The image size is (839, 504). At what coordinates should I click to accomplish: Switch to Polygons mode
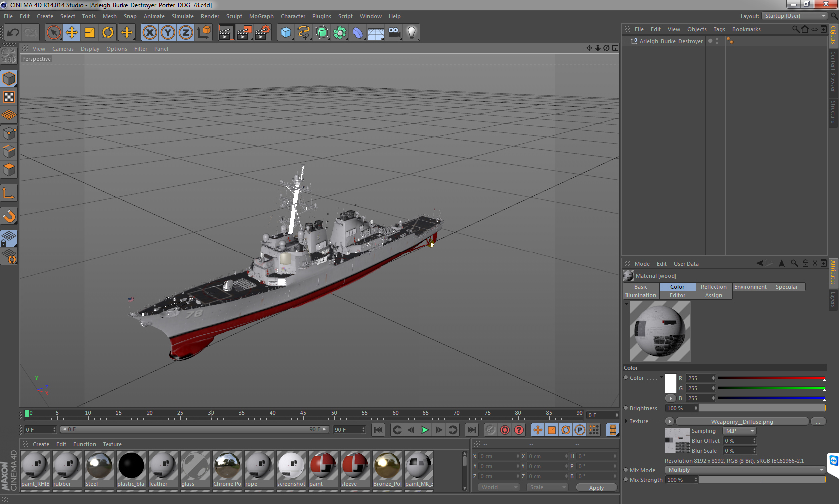pos(9,170)
